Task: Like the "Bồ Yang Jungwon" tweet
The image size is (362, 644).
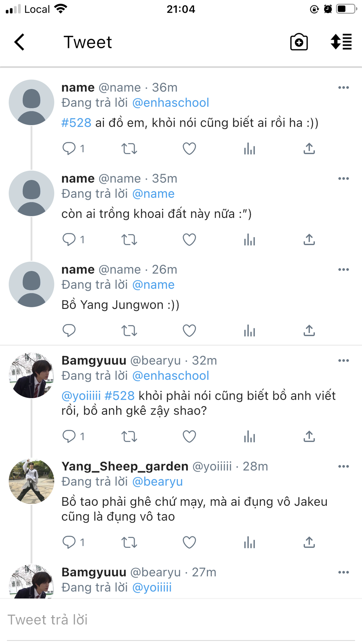Action: tap(189, 331)
